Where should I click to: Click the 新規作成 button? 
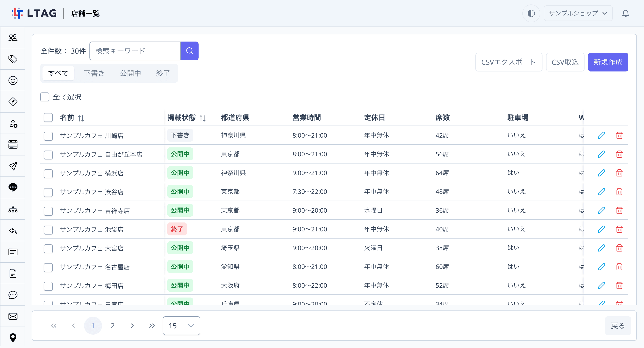pyautogui.click(x=608, y=62)
